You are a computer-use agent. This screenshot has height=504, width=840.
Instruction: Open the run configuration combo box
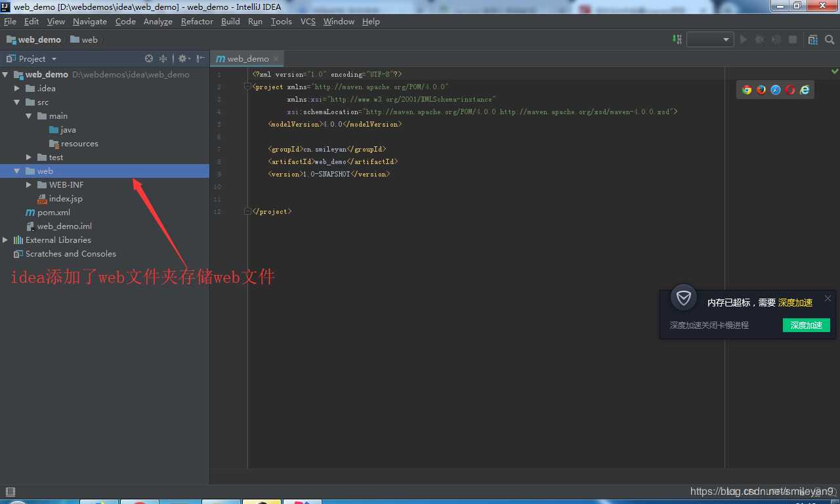709,39
